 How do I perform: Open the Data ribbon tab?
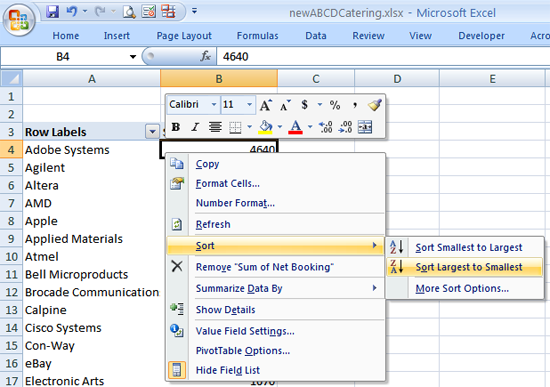click(x=316, y=36)
